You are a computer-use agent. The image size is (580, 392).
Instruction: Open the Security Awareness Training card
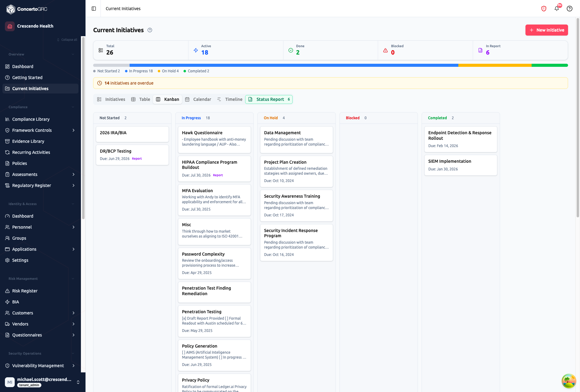point(297,206)
